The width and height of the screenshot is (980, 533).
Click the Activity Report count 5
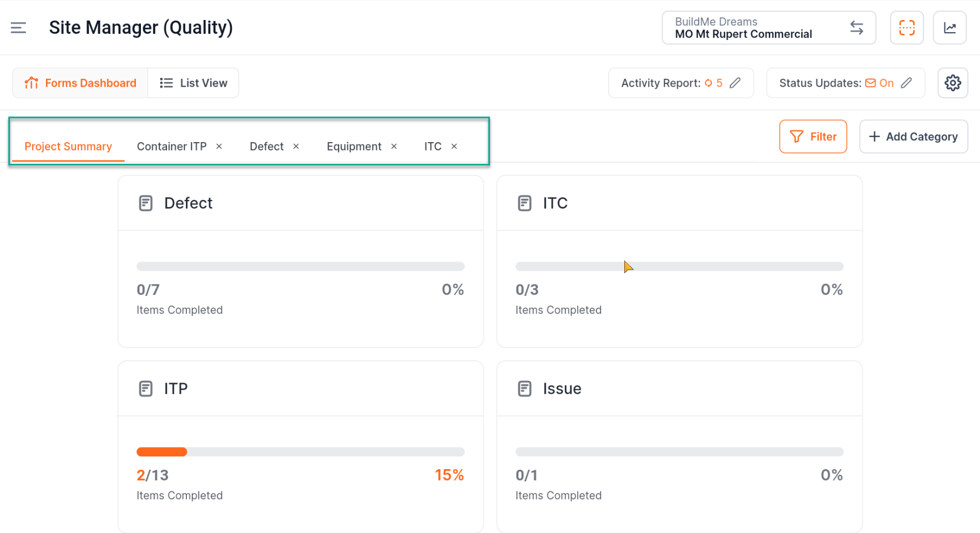click(x=719, y=83)
